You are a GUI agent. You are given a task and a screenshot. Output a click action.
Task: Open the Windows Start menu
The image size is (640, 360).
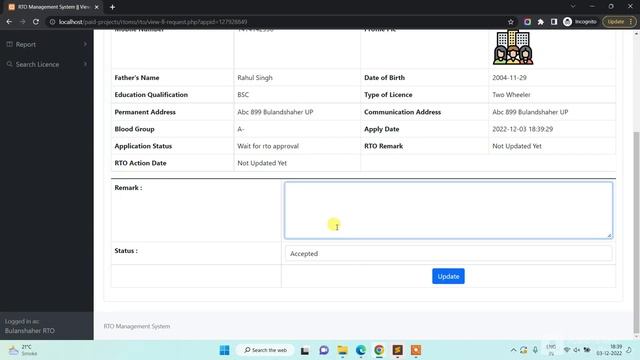point(224,350)
